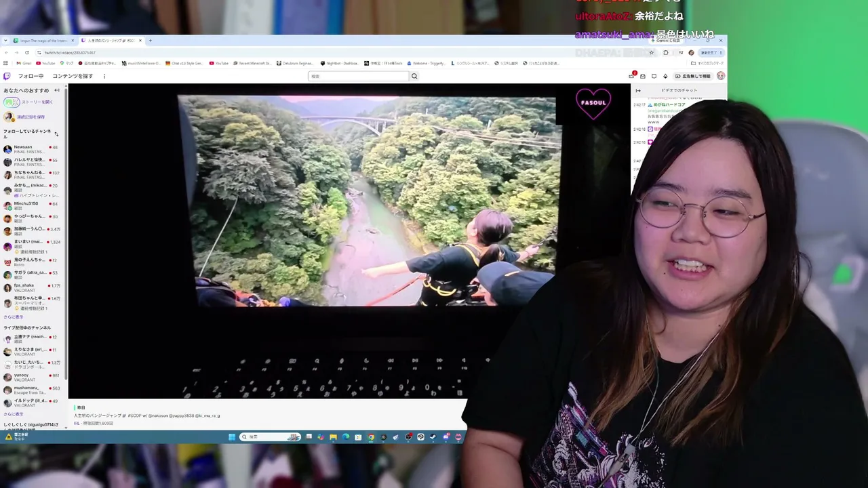
Task: Open the マップ maps bookmark
Action: 67,63
